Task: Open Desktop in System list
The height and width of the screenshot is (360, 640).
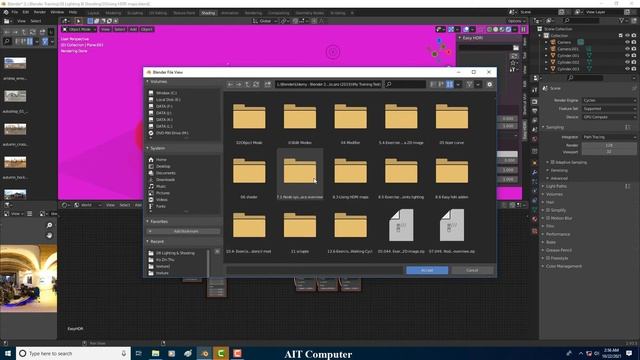Action: tap(163, 166)
